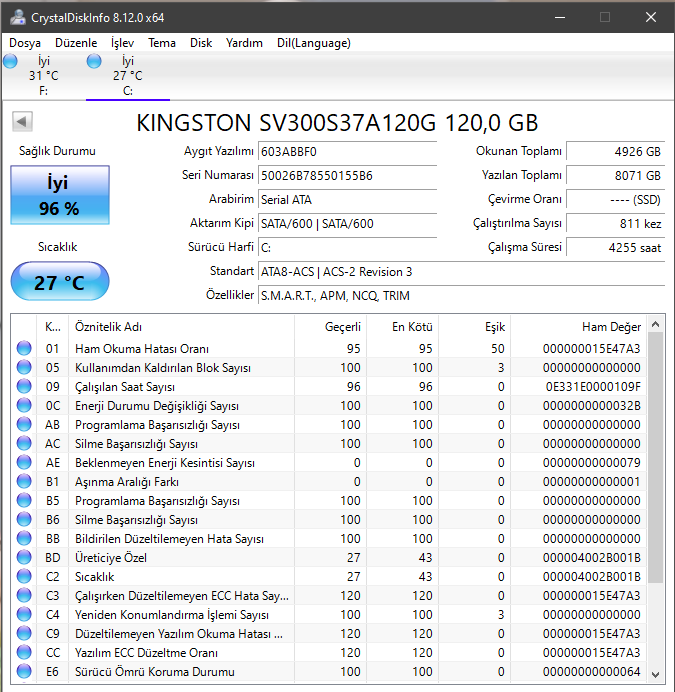Click the Aygıt Yazılımı field 603ABBF0
This screenshot has height=692, width=675.
(x=347, y=151)
